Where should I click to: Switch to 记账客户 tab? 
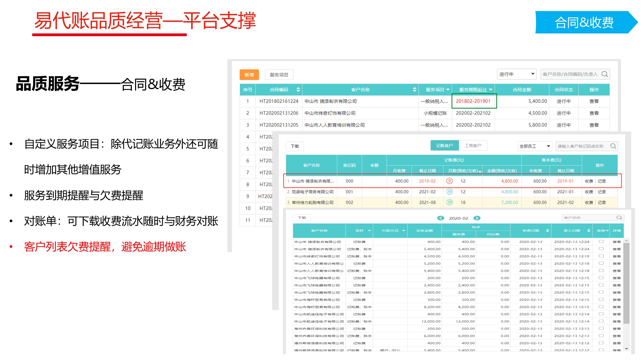point(445,146)
